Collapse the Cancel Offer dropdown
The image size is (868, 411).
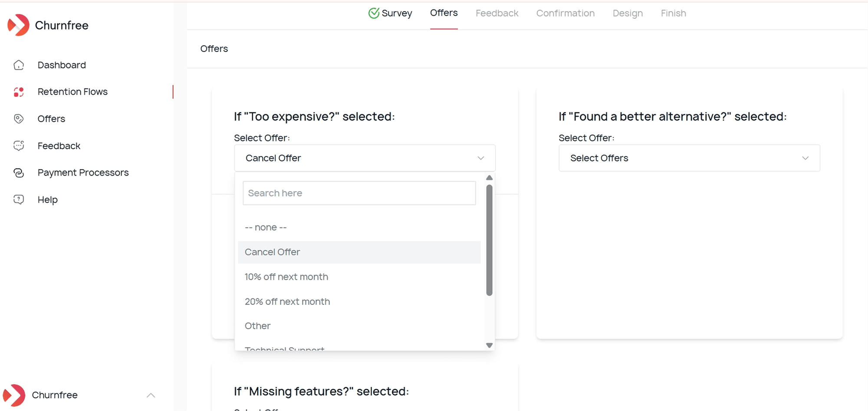(x=480, y=158)
